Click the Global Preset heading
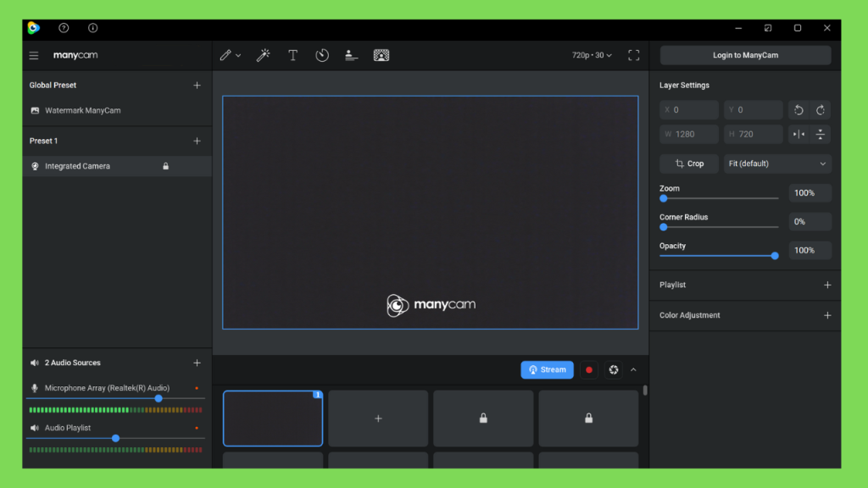 [53, 86]
